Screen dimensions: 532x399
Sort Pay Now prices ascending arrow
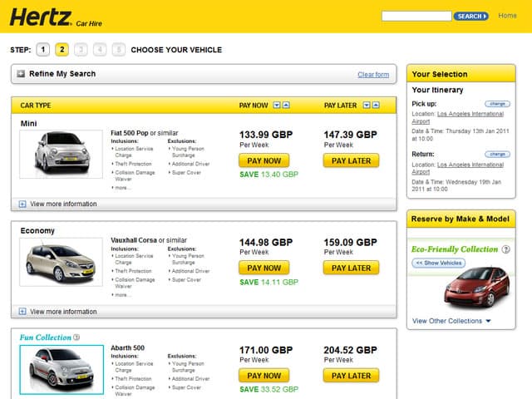point(286,106)
